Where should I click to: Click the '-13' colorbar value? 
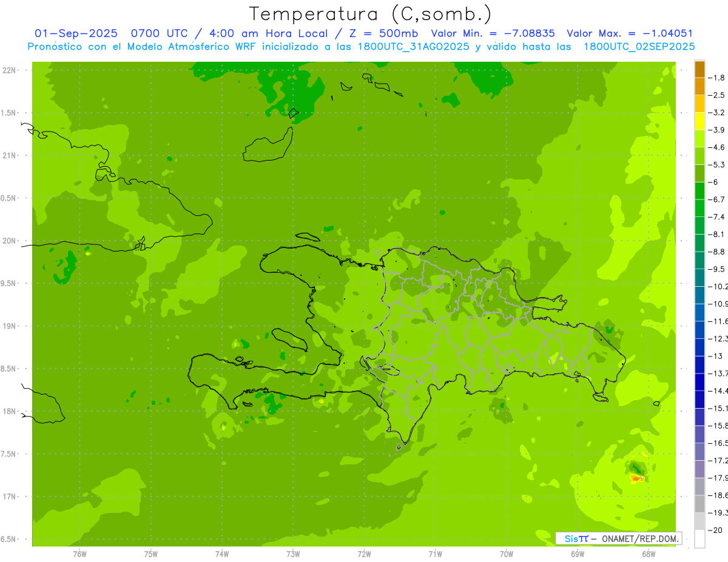(x=715, y=356)
